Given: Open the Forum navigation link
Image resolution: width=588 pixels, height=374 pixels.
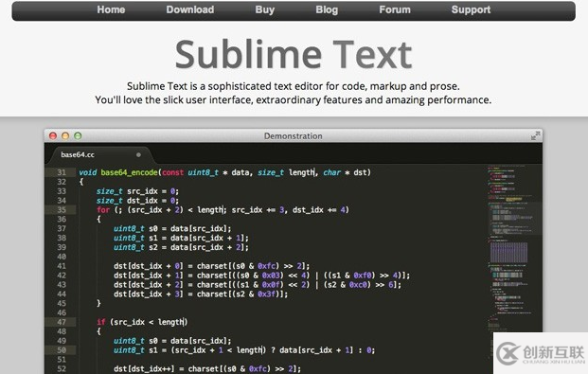Looking at the screenshot, I should pos(395,9).
